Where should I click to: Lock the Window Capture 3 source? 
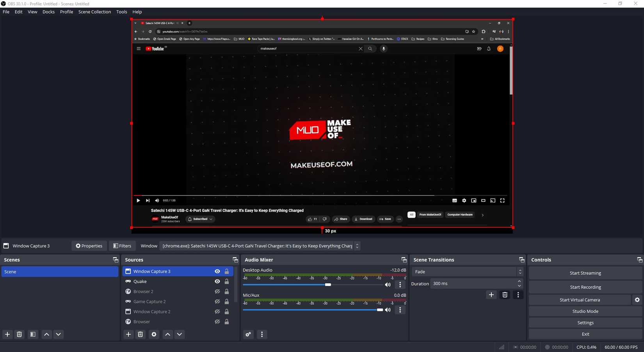[x=227, y=271]
